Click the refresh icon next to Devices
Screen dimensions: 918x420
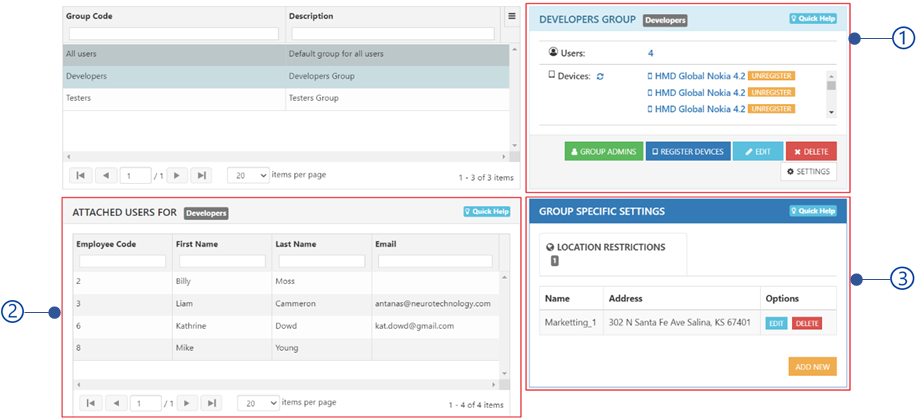pyautogui.click(x=600, y=77)
